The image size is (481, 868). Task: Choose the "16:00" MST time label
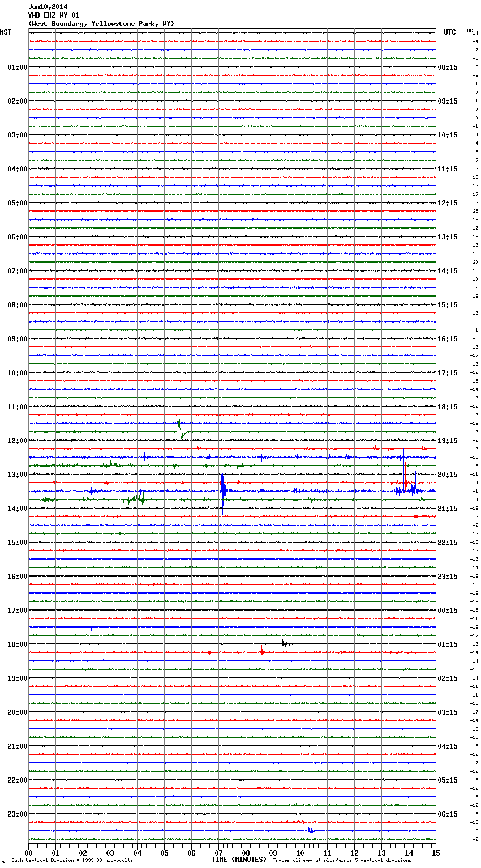pos(17,577)
